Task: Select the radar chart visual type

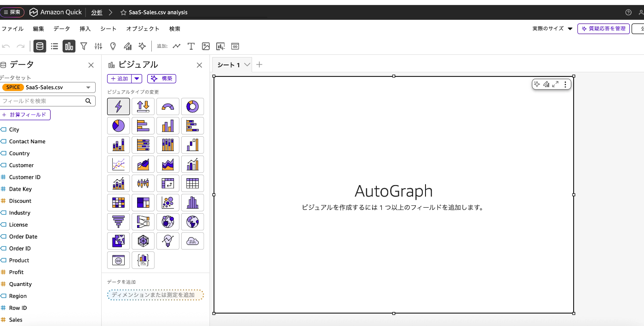Action: click(143, 241)
